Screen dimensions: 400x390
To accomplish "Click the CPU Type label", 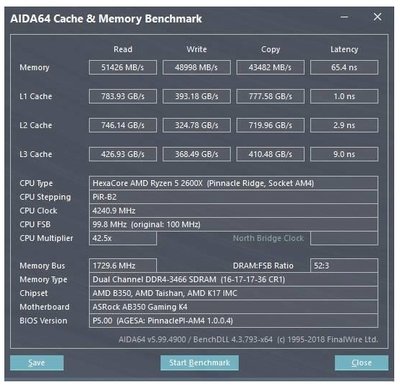I will [36, 183].
